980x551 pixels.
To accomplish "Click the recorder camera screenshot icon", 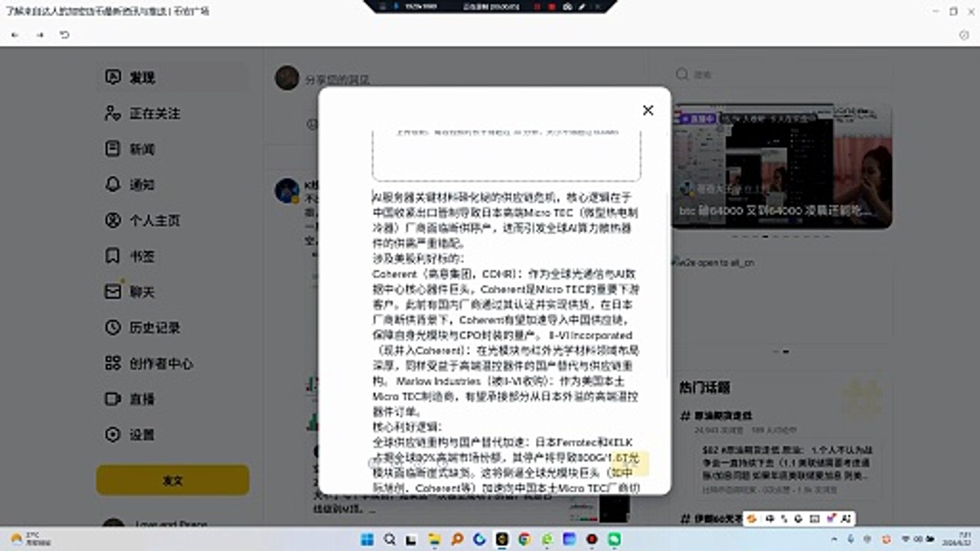I will [567, 6].
